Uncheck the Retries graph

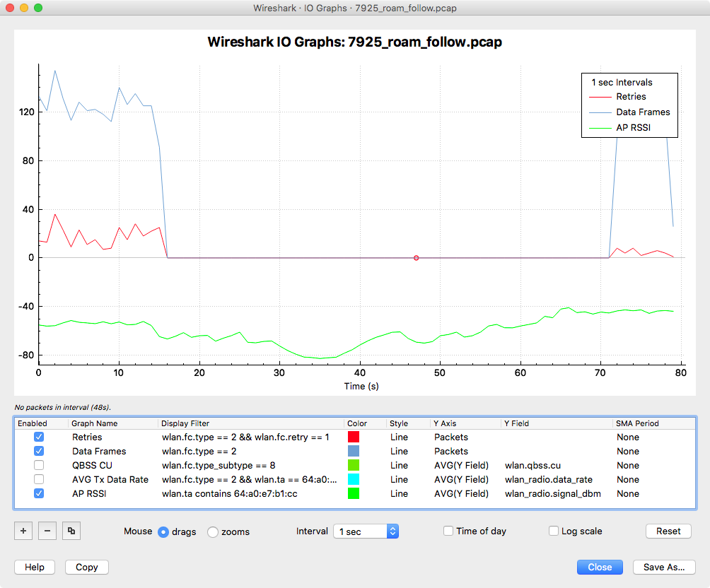click(39, 437)
